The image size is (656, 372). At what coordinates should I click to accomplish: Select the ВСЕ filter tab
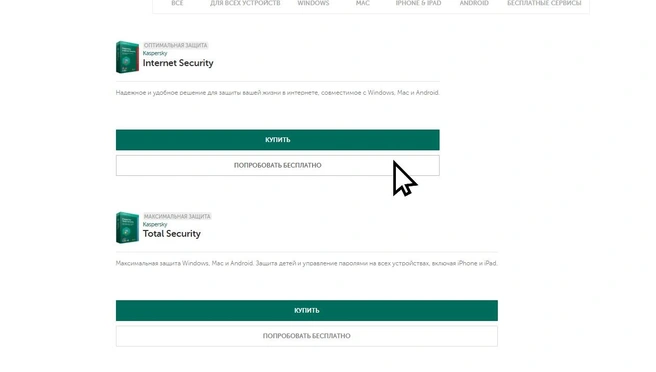tap(177, 3)
